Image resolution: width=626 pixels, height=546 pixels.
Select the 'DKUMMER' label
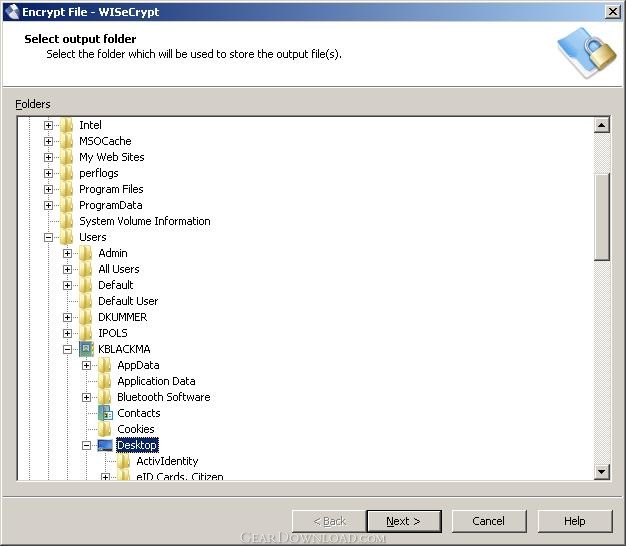[x=123, y=317]
